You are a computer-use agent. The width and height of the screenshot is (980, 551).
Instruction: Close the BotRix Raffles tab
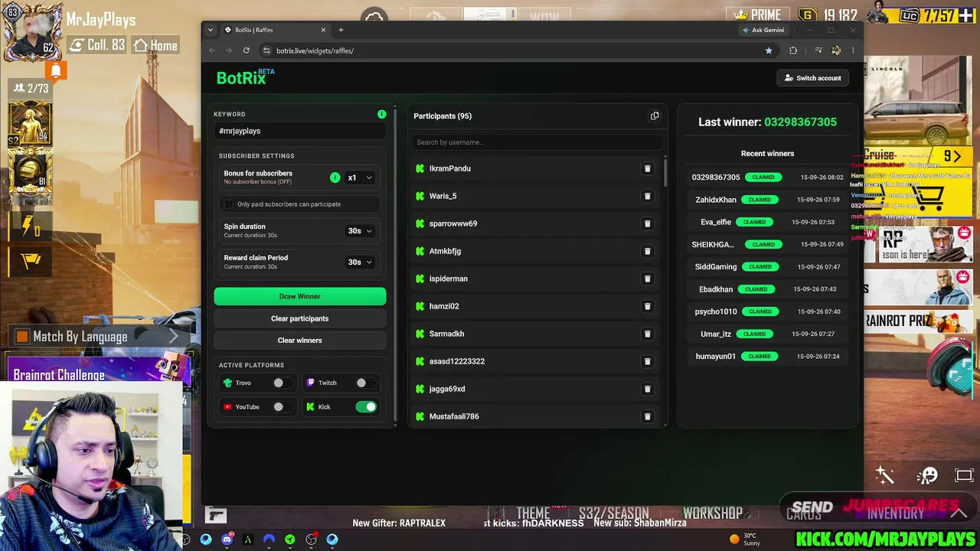point(323,30)
